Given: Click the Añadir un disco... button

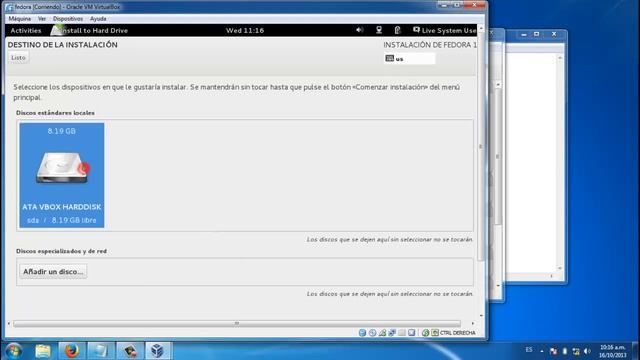Looking at the screenshot, I should tap(53, 271).
